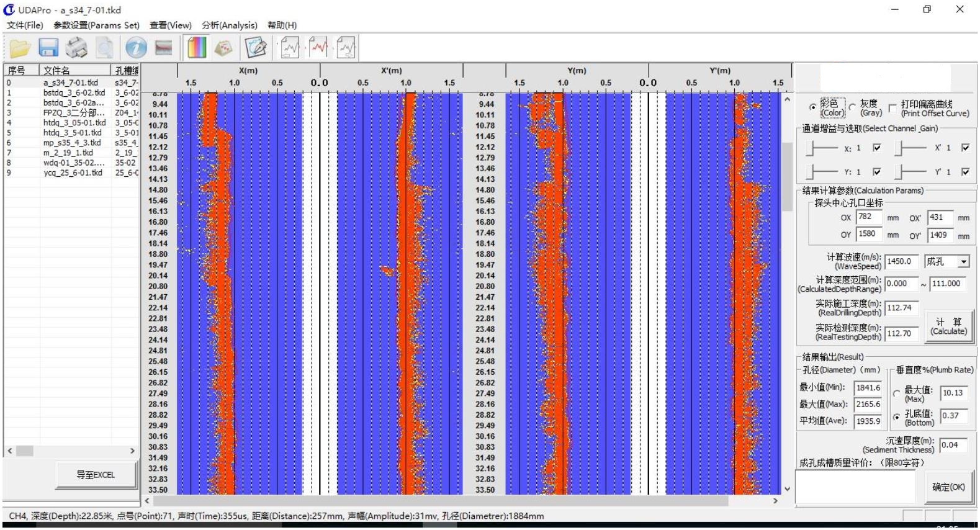The width and height of the screenshot is (980, 530).
Task: Select the Gray (灰度) display radio button
Action: 853,107
